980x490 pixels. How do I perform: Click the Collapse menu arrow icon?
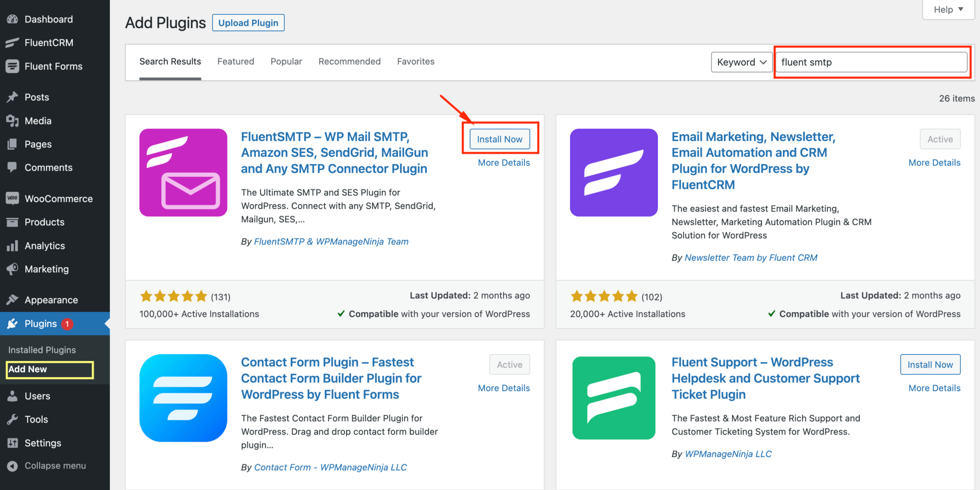(x=12, y=466)
